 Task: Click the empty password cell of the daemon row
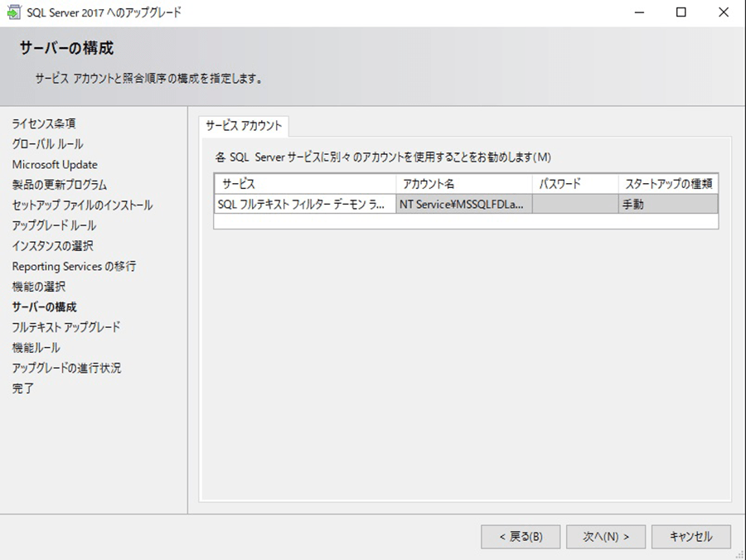575,205
